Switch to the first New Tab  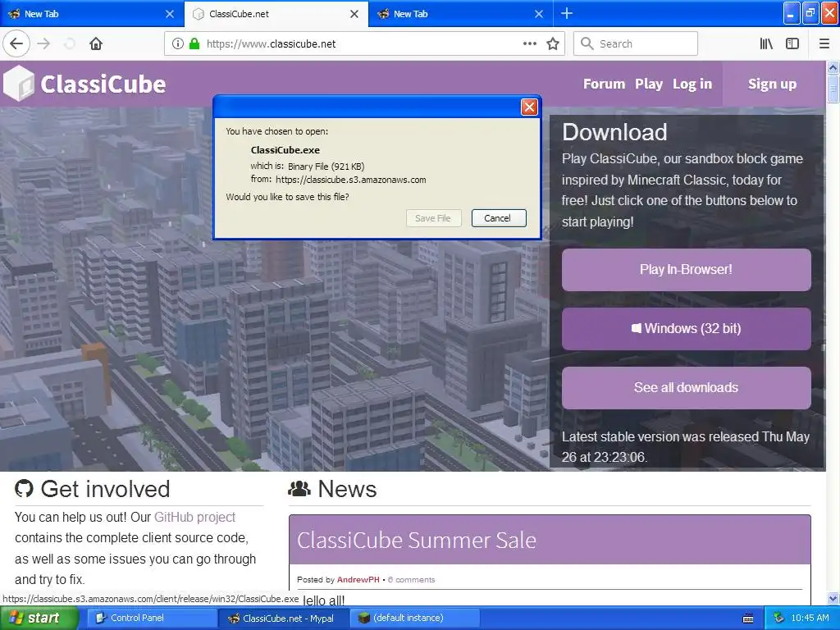[92, 14]
